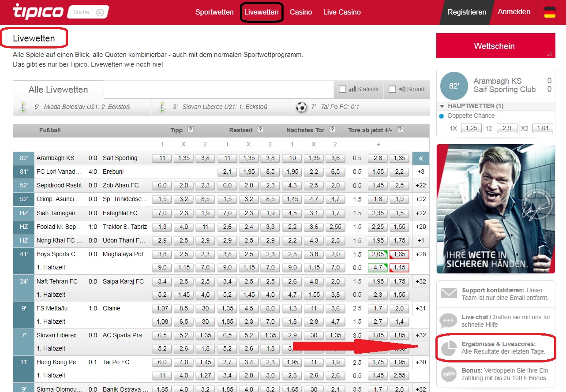Click the pie chart Ergebnisse icon
This screenshot has height=392, width=566.
click(449, 348)
